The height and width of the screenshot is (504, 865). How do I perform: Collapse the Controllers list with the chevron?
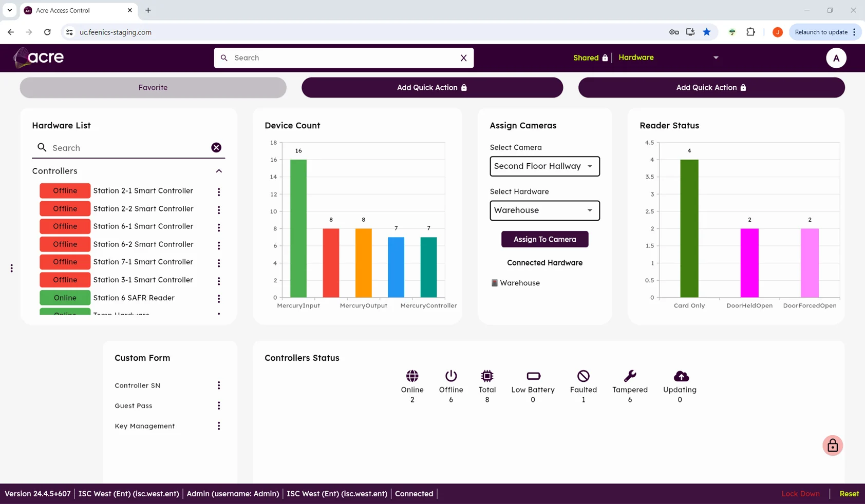click(x=219, y=171)
